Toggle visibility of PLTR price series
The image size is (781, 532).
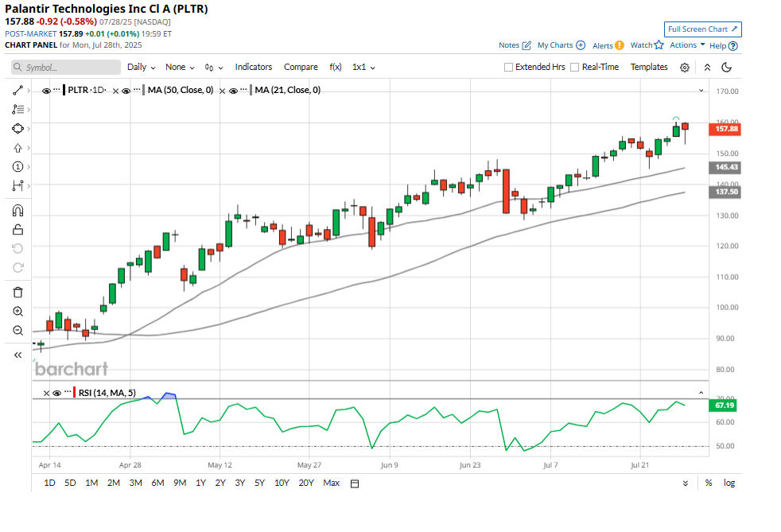pyautogui.click(x=46, y=91)
